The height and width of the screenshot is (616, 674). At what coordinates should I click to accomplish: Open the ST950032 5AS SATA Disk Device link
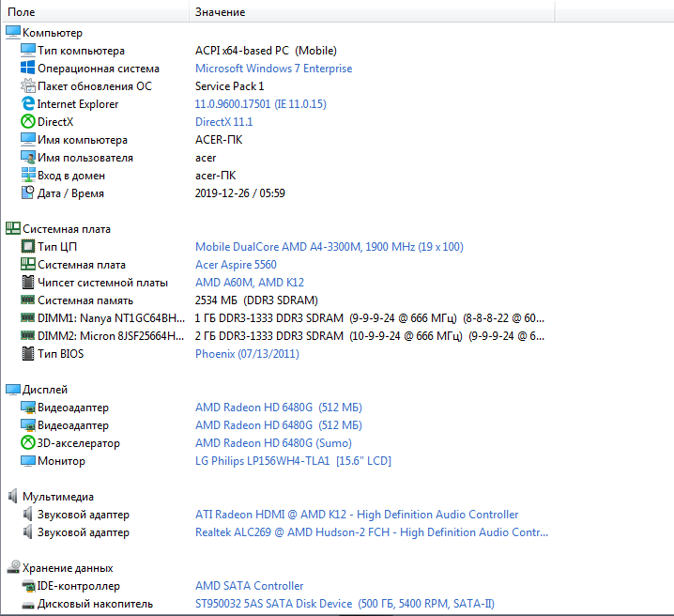[x=345, y=604]
